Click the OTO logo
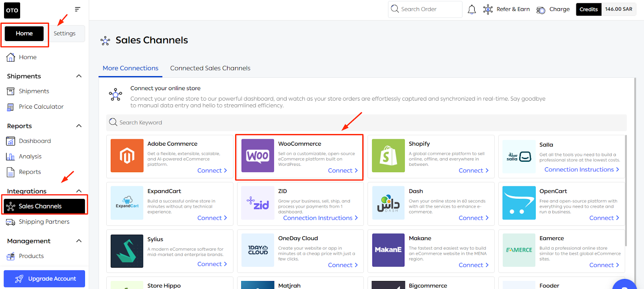644x289 pixels. pos(12,10)
